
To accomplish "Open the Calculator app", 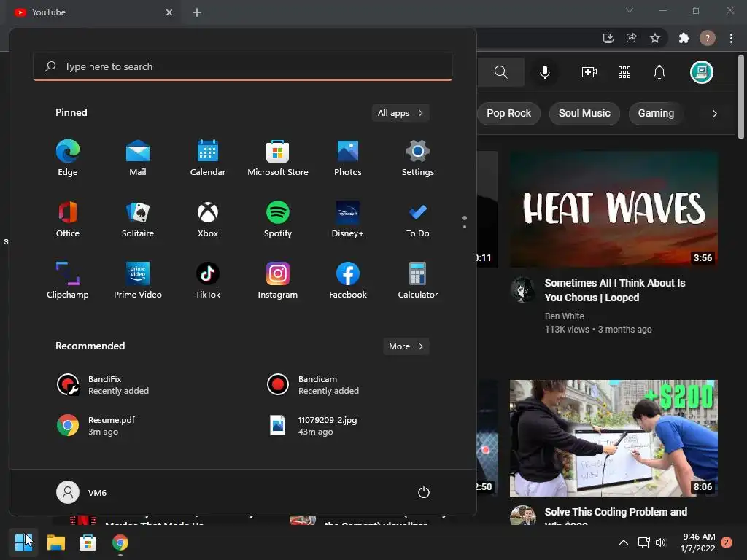I will point(418,281).
